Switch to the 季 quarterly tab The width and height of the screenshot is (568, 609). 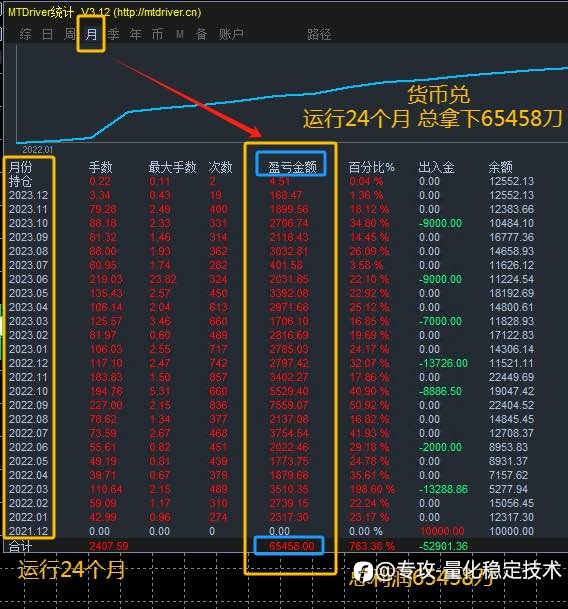click(x=113, y=34)
